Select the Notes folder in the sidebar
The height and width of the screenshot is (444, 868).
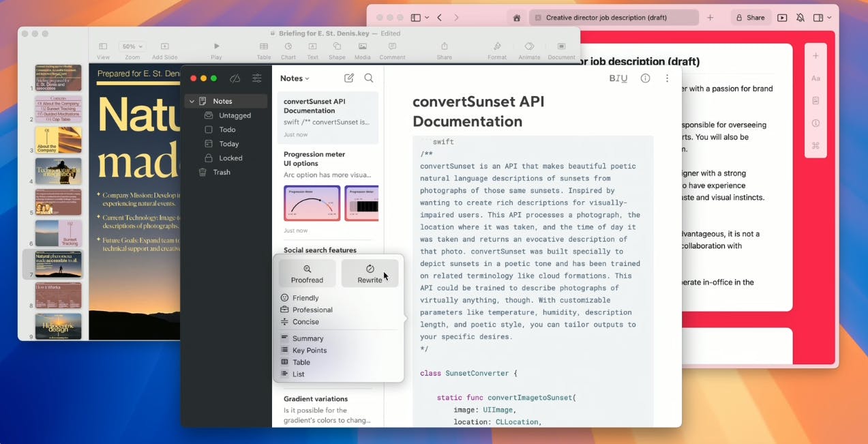click(226, 101)
